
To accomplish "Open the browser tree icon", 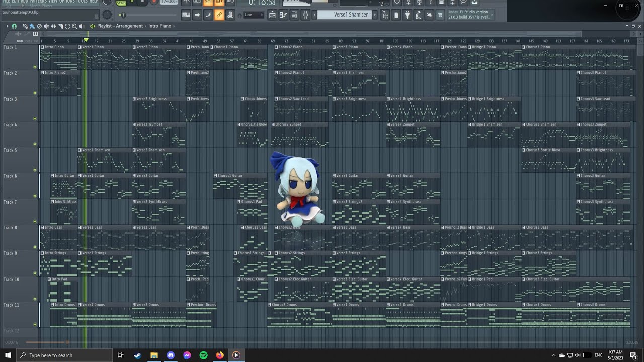I will (x=385, y=15).
